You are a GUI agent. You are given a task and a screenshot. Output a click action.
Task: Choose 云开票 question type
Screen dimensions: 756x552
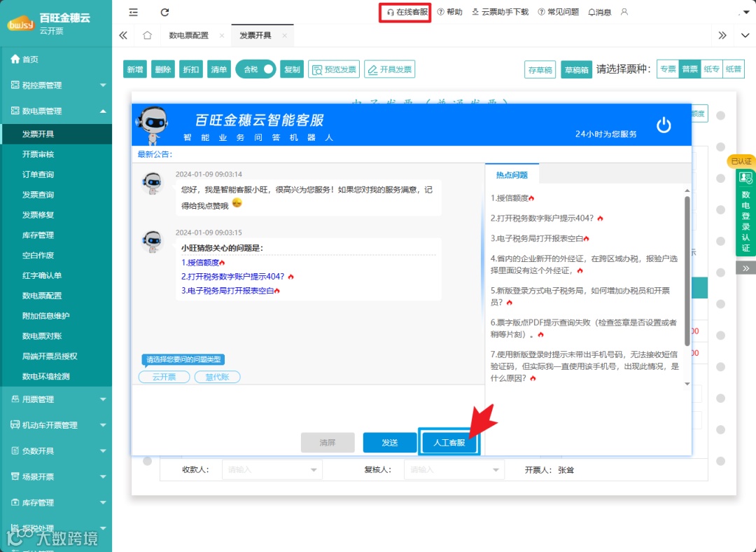point(164,377)
